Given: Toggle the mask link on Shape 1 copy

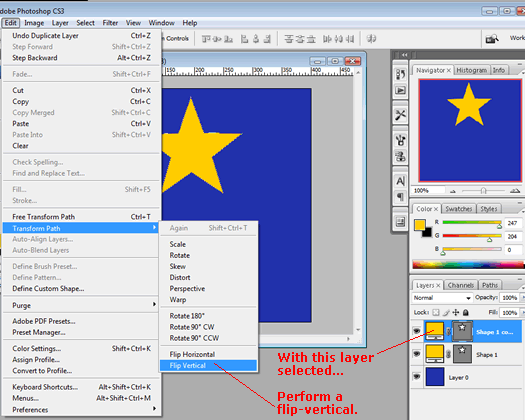Looking at the screenshot, I should coord(448,332).
